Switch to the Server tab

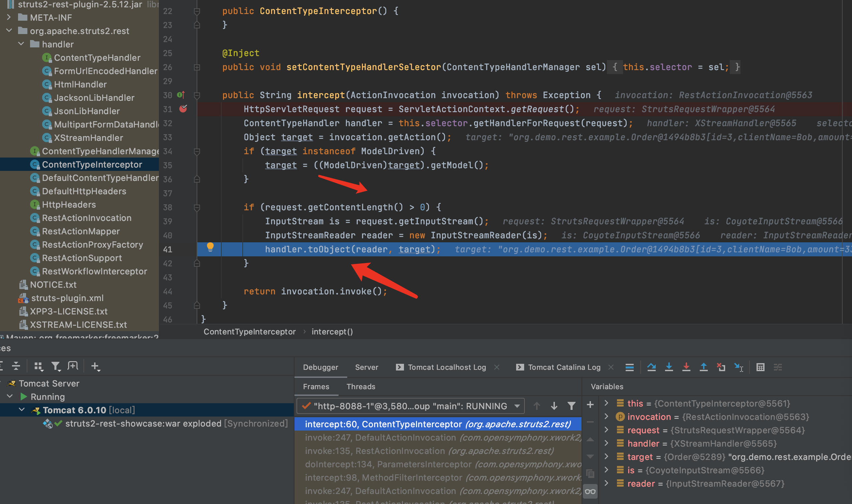click(x=367, y=367)
